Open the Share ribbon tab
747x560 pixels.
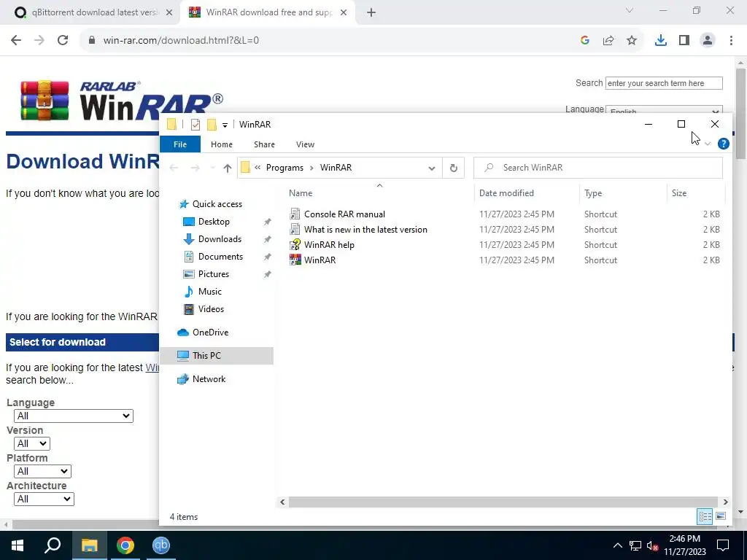264,144
